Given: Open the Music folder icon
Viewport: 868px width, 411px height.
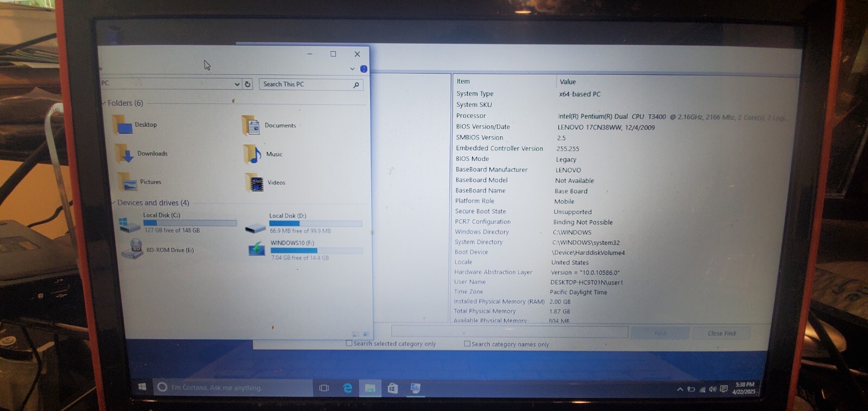Looking at the screenshot, I should pyautogui.click(x=252, y=155).
